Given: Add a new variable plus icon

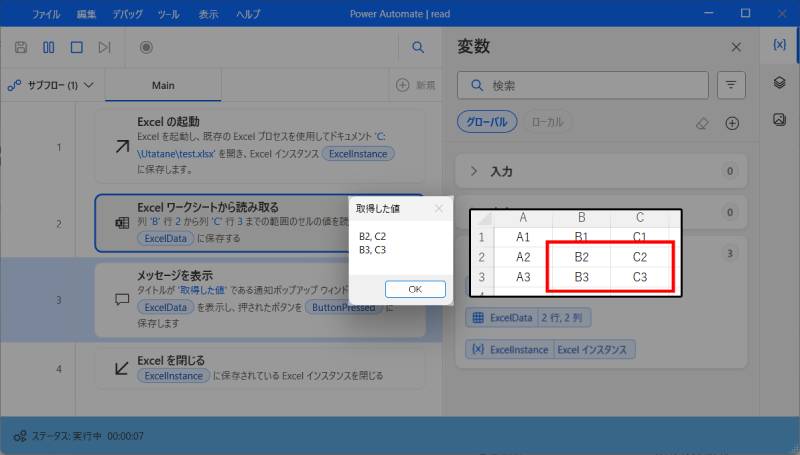Looking at the screenshot, I should (x=732, y=123).
